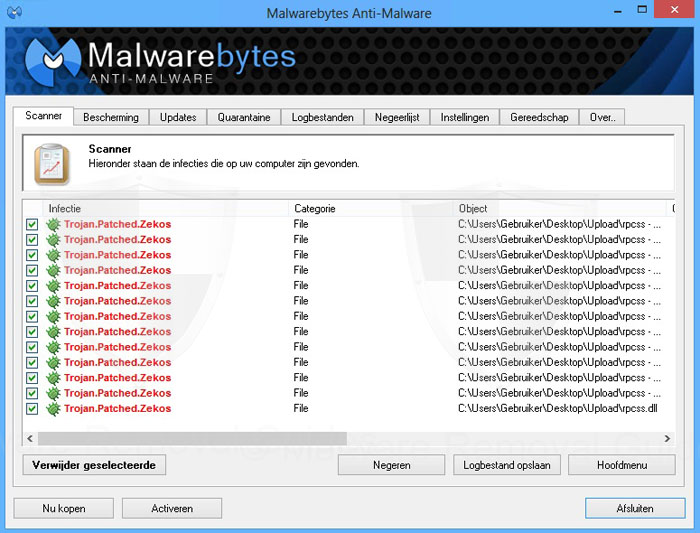Open the Quarantaine tab
This screenshot has width=700, height=533.
coord(244,117)
